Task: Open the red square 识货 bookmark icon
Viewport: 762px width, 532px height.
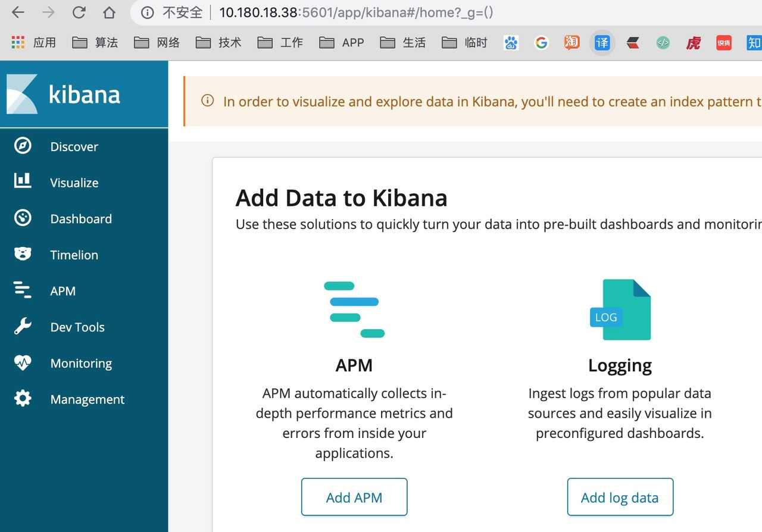Action: 724,42
